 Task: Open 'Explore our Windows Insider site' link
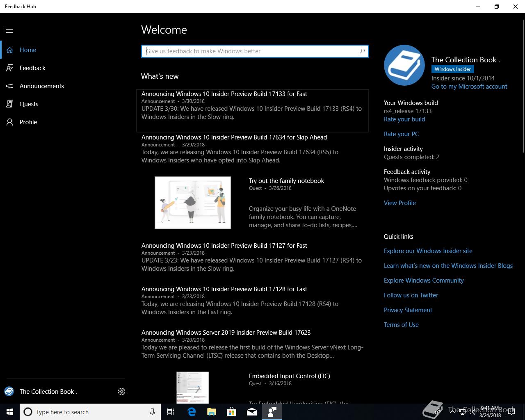(x=428, y=251)
